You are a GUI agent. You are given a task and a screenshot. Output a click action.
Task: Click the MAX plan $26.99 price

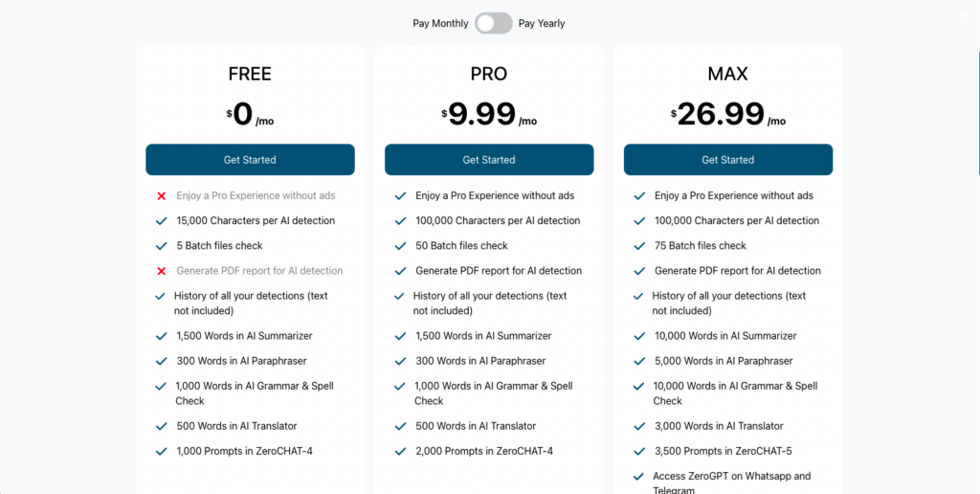point(721,115)
